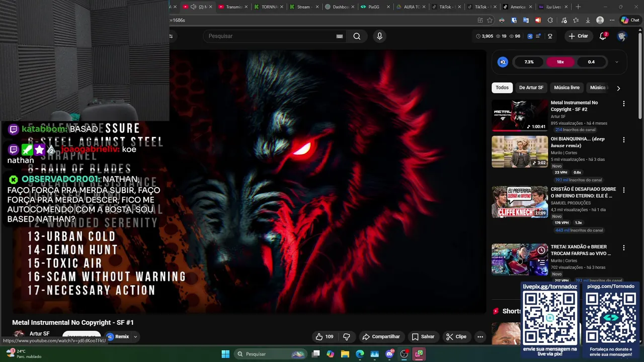Open Copilot Chat in browser toolbar

pos(630,20)
